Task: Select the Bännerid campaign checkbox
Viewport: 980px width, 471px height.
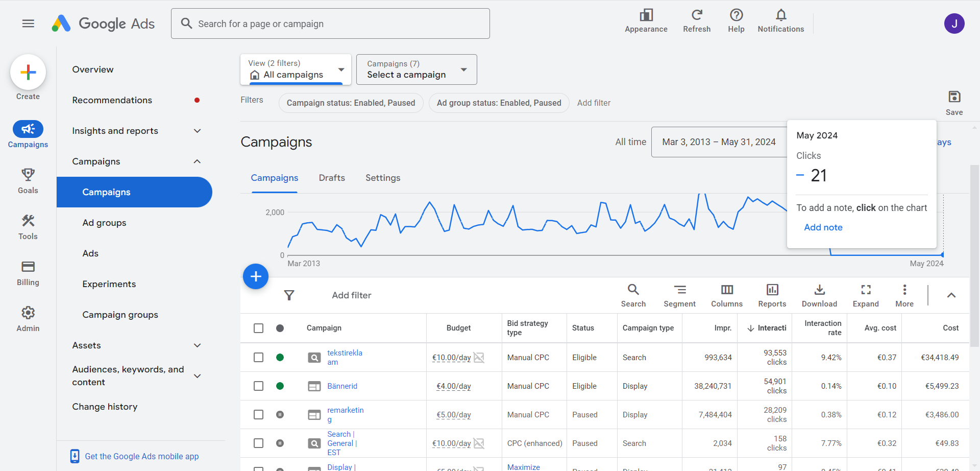Action: tap(259, 386)
